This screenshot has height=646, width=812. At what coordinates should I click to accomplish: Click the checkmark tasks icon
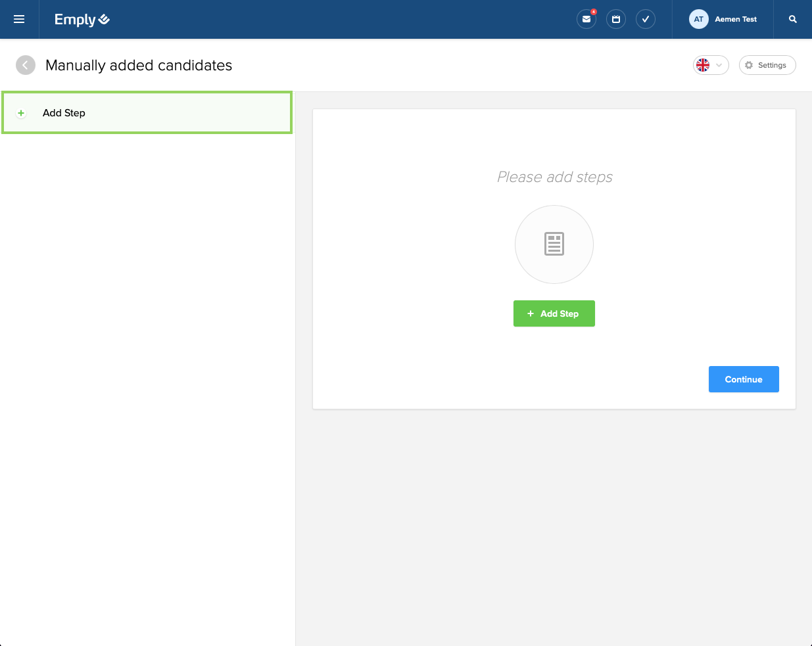click(645, 19)
